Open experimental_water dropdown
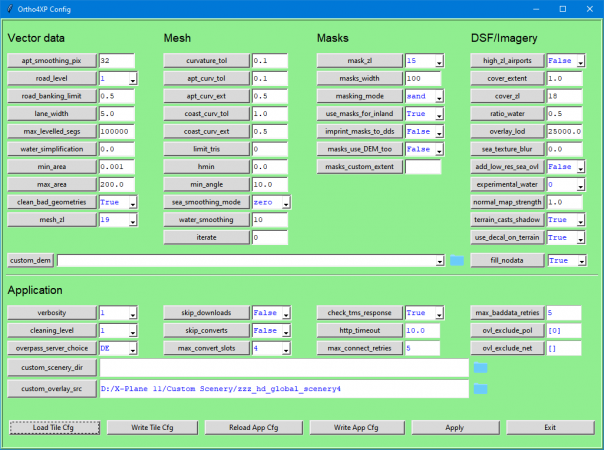The width and height of the screenshot is (604, 450). (581, 185)
